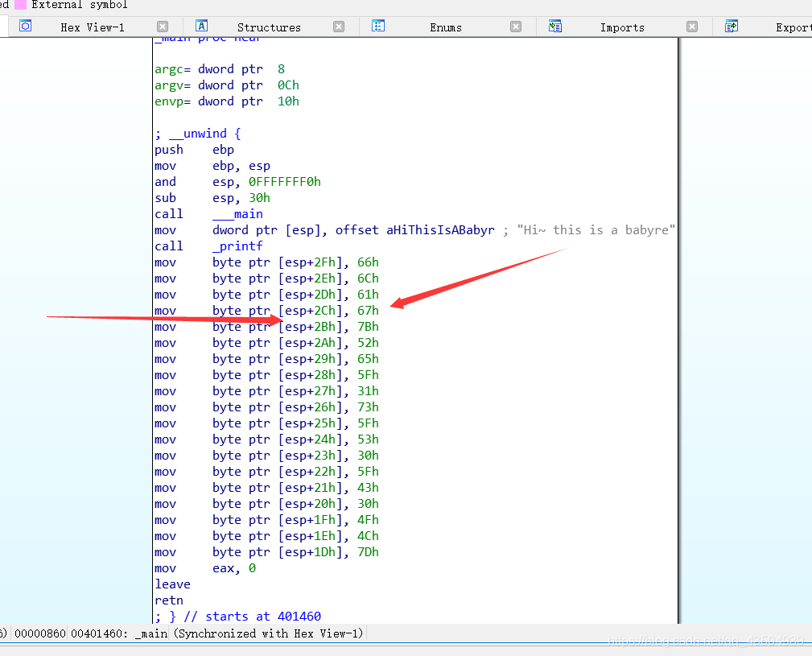
Task: Click the _printf call target
Action: (237, 246)
